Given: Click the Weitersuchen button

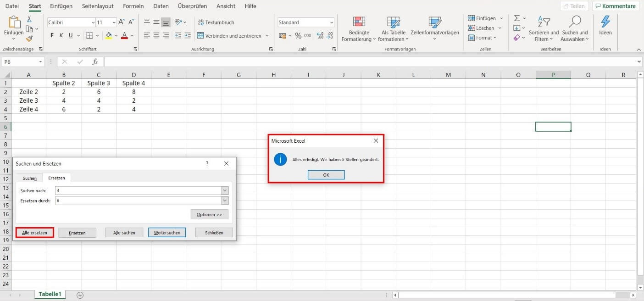Looking at the screenshot, I should pos(167,233).
